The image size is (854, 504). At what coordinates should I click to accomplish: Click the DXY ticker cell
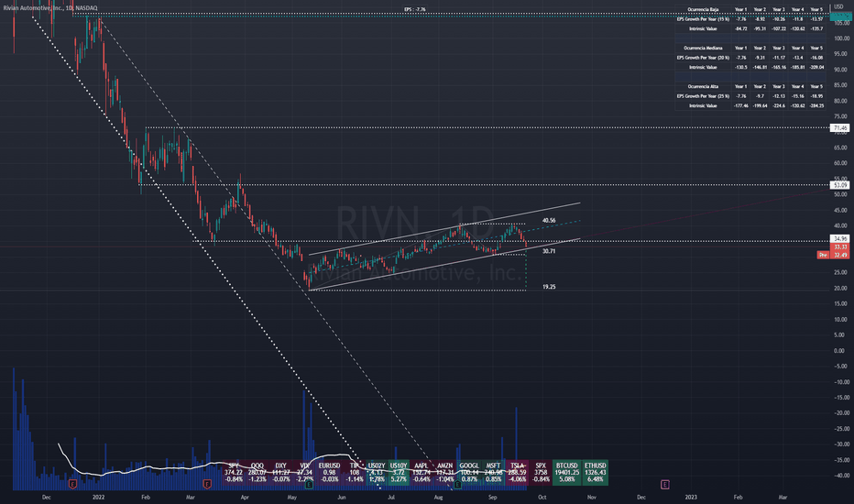(x=281, y=473)
